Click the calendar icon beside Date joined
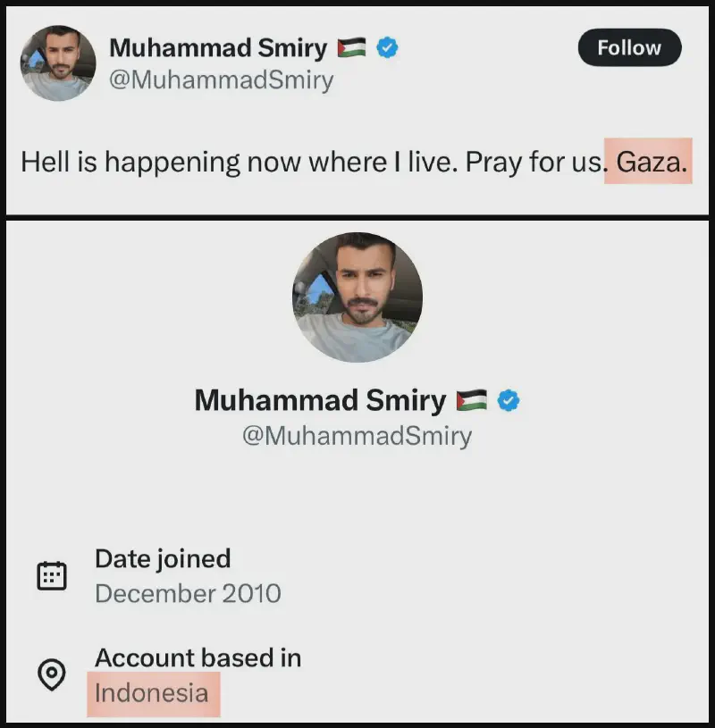The image size is (715, 728). click(52, 576)
